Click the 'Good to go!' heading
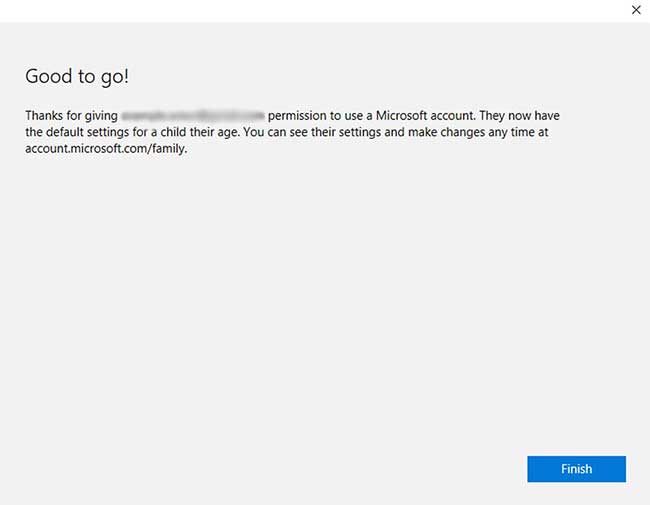650x505 pixels. (76, 77)
